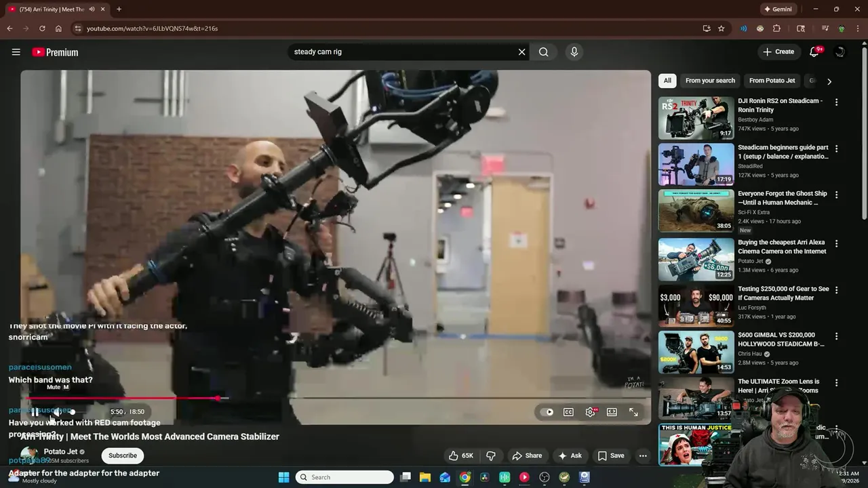Start voice search with the microphone icon

click(x=574, y=52)
